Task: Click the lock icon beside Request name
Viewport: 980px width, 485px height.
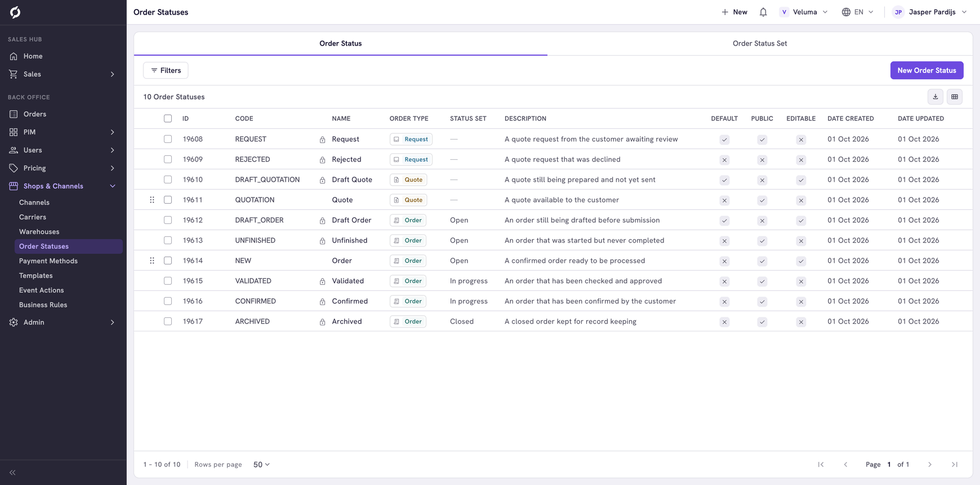Action: pos(323,140)
